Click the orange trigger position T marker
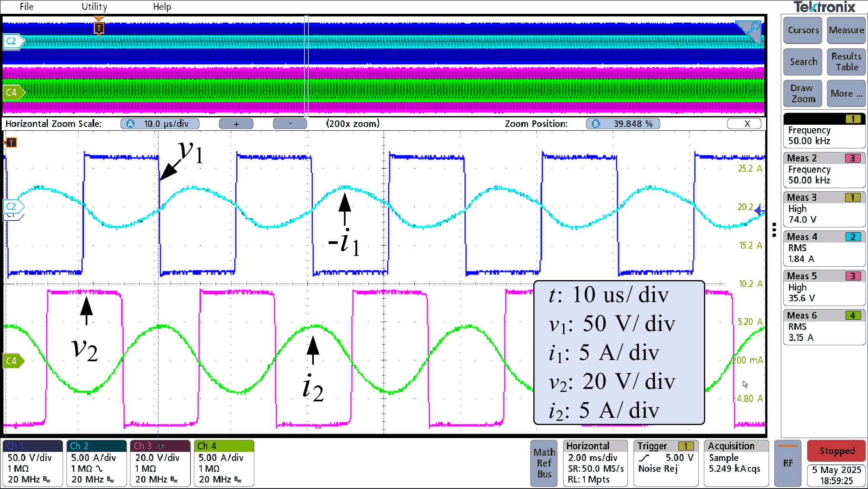This screenshot has width=868, height=489. [x=99, y=28]
